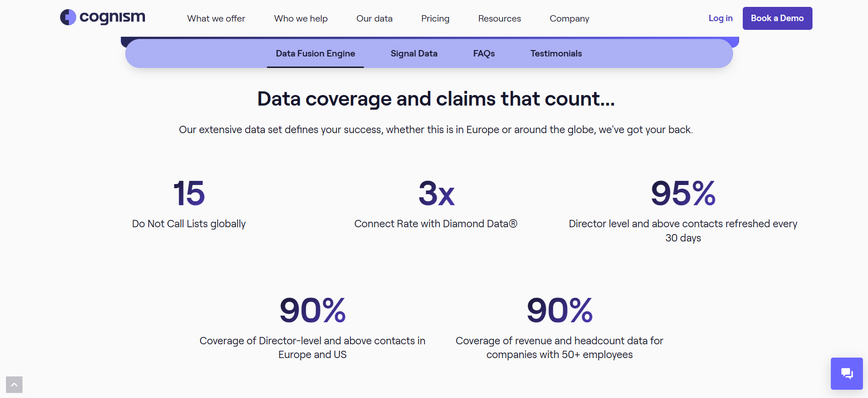The image size is (868, 398).
Task: Click the Cognism logo icon
Action: [x=68, y=17]
